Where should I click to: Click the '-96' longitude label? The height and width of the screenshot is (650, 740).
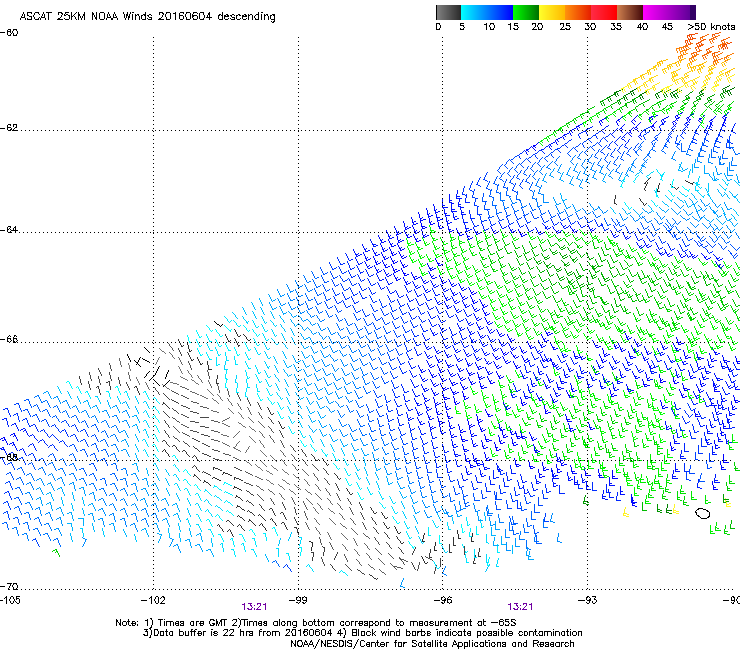point(443,600)
